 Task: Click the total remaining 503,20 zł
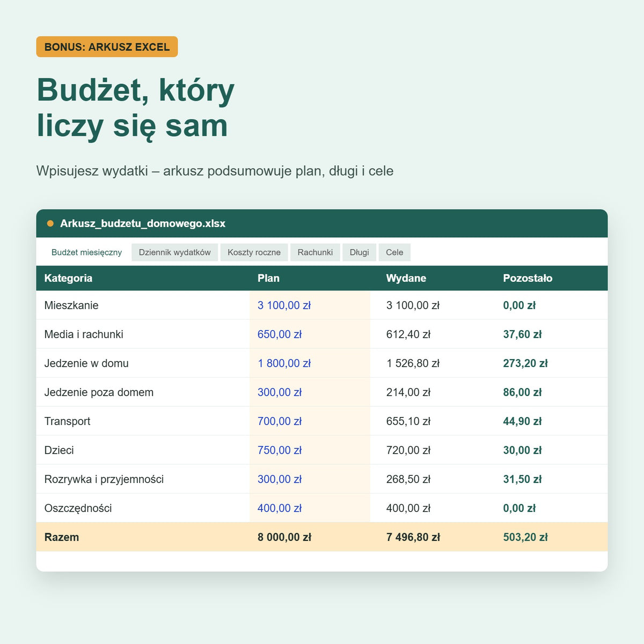(x=525, y=537)
